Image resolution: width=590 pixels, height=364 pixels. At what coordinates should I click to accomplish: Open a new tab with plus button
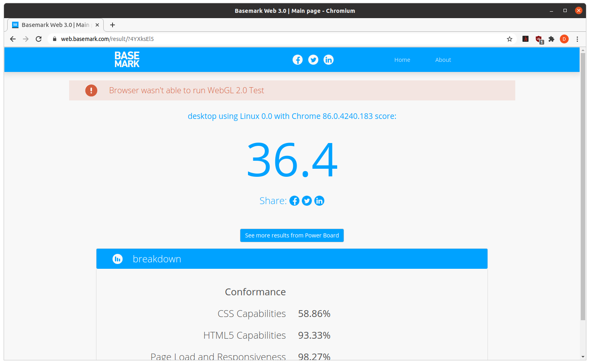click(113, 25)
